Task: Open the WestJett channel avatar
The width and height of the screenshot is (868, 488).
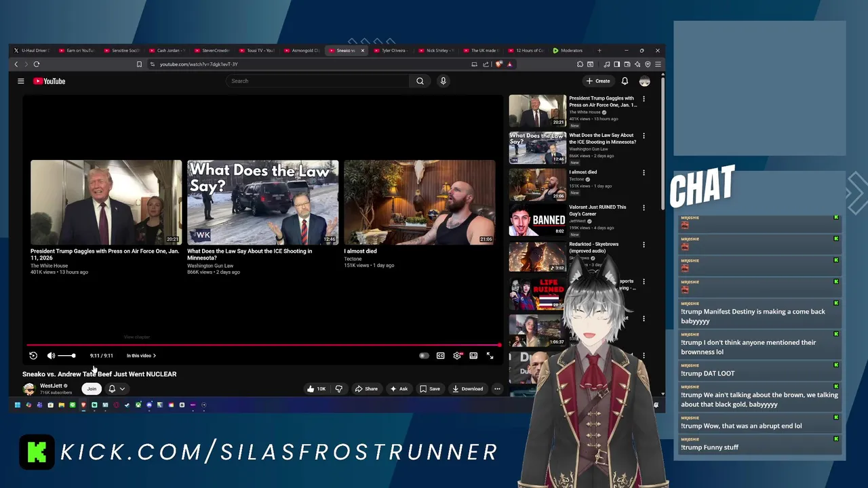Action: pos(28,389)
